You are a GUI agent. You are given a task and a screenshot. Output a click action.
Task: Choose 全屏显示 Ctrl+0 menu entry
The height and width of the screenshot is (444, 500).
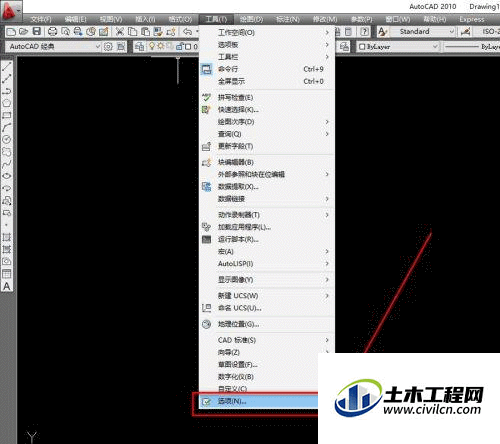(x=267, y=81)
